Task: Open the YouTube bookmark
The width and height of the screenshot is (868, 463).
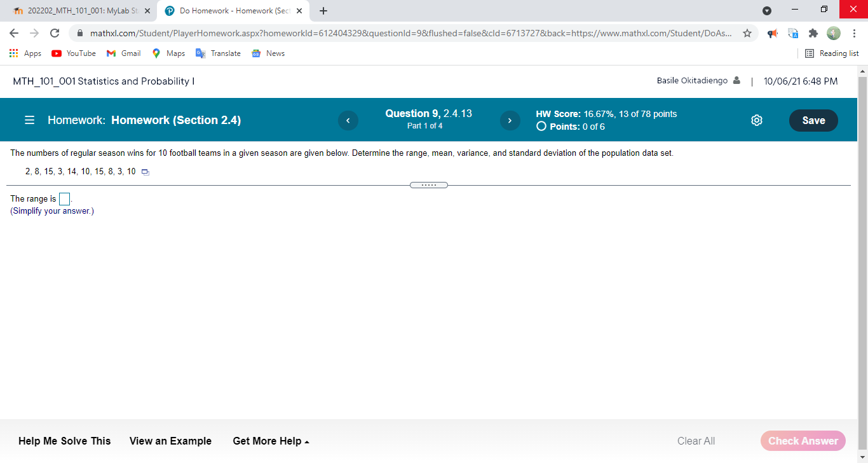Action: [x=74, y=53]
